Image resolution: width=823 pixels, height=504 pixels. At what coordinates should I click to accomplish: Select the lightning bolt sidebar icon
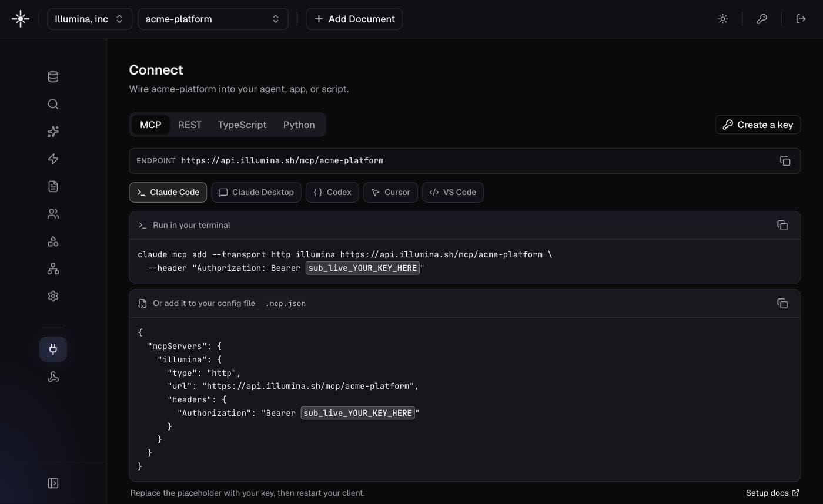coord(53,159)
